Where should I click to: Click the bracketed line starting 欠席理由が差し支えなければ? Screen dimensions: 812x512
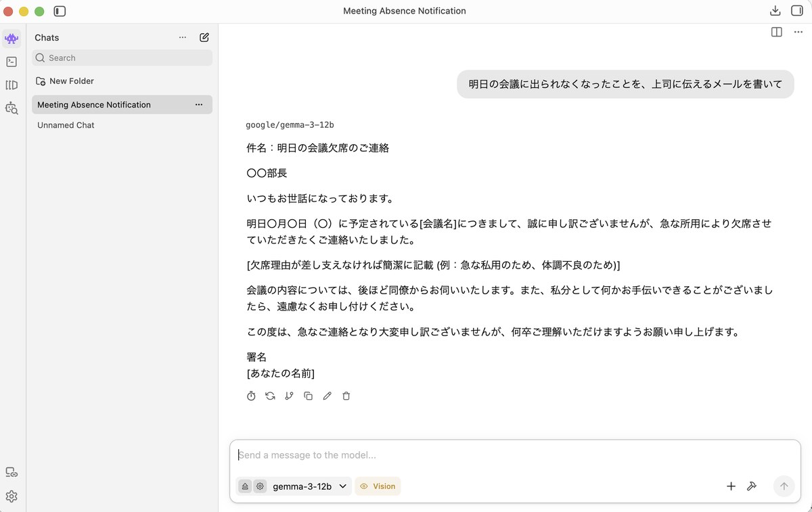click(x=433, y=265)
